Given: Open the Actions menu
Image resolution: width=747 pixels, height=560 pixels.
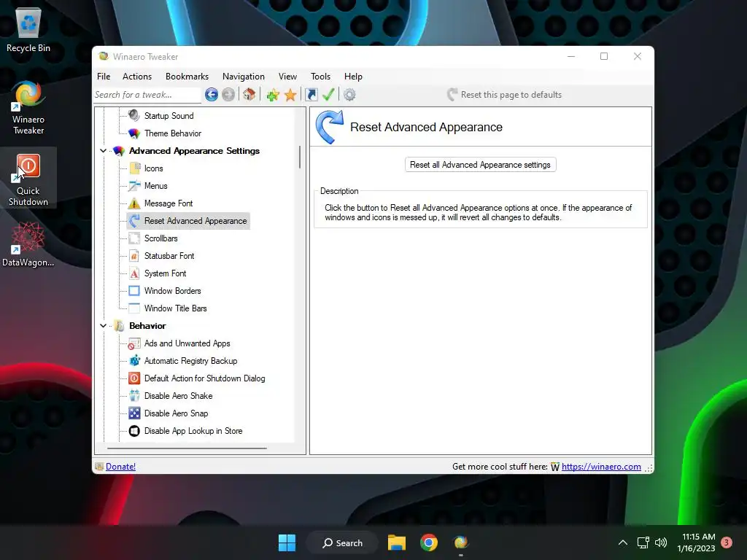Looking at the screenshot, I should (x=137, y=76).
